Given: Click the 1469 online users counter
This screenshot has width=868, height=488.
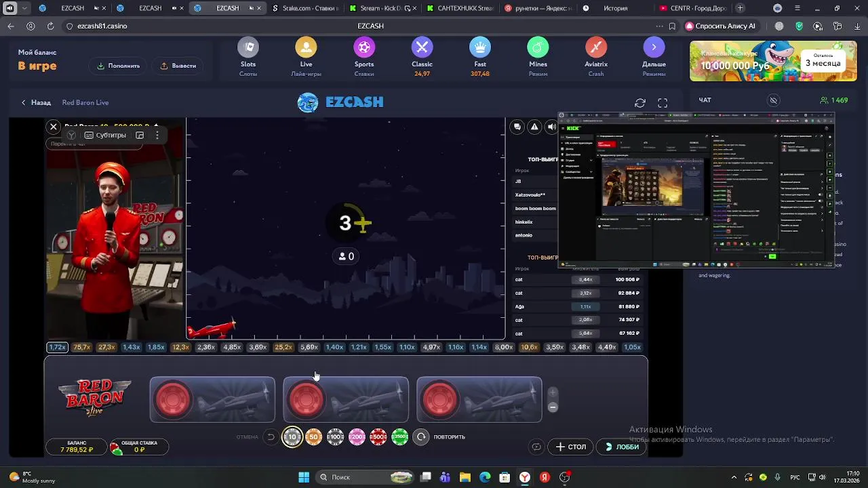Looking at the screenshot, I should 834,100.
